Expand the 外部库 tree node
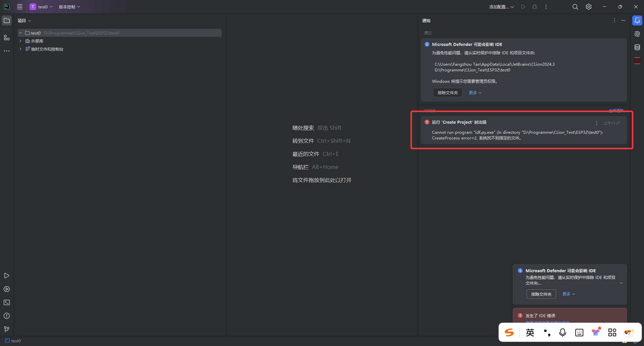The image size is (644, 346). (x=20, y=41)
